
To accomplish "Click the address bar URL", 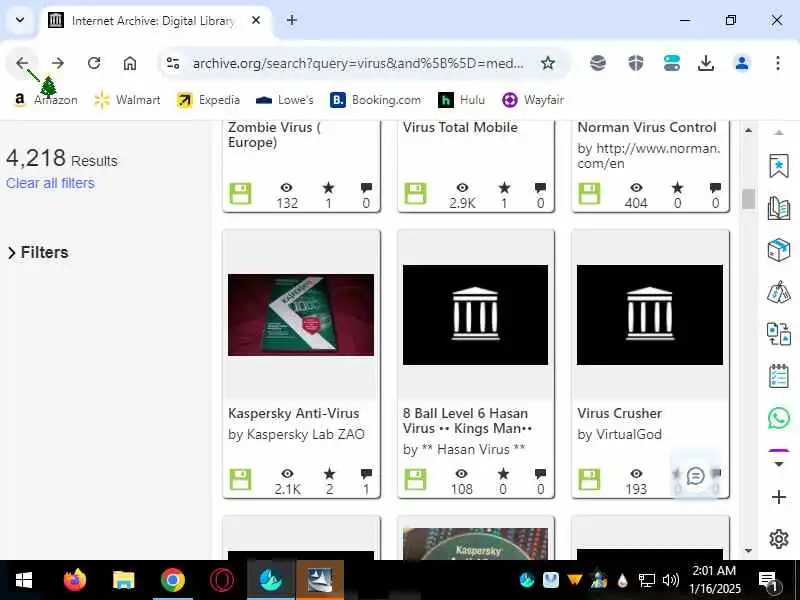I will point(358,63).
